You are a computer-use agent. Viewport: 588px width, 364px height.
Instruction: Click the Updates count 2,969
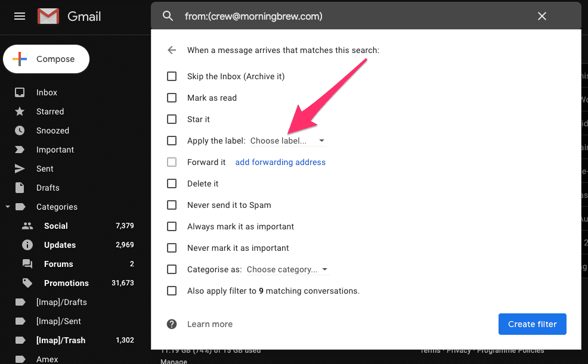point(125,245)
